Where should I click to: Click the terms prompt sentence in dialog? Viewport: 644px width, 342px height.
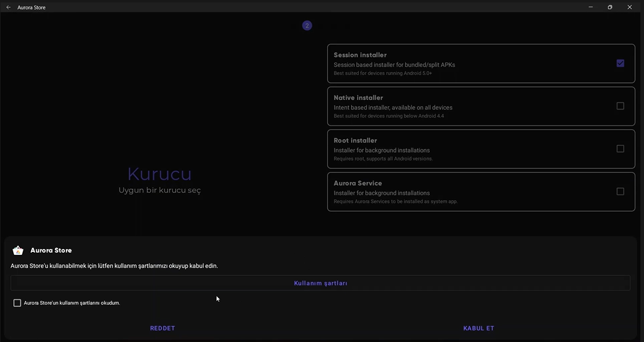coord(114,266)
